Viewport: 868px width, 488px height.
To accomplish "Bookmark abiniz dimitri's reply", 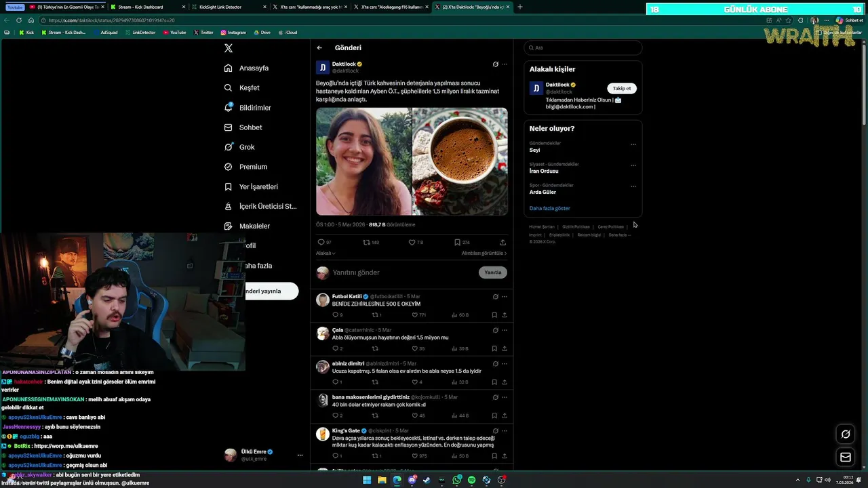I will [x=494, y=382].
